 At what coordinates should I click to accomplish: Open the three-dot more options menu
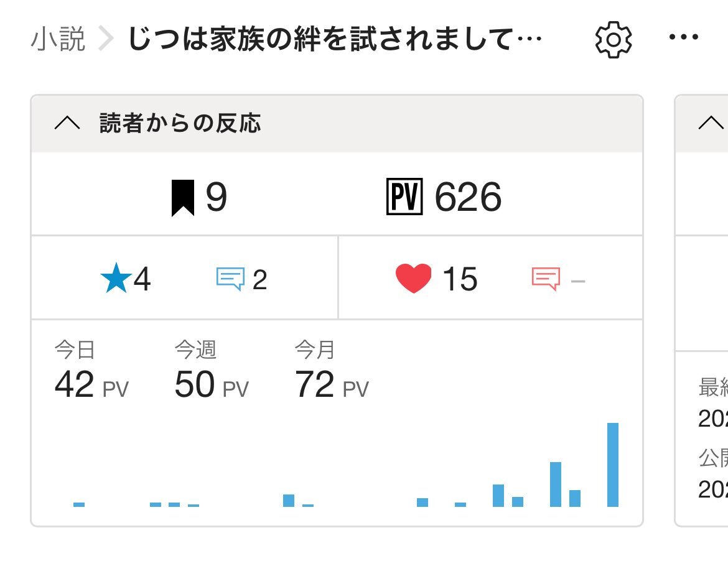coord(683,37)
